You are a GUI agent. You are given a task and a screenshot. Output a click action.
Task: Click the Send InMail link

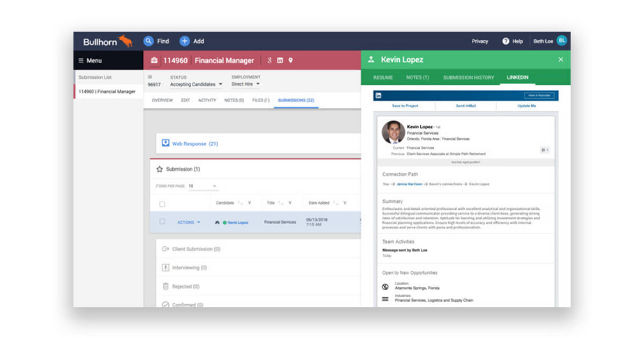coord(465,106)
